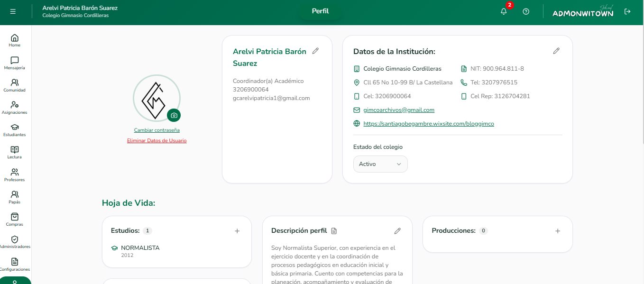Edit name card with pencil icon

316,51
